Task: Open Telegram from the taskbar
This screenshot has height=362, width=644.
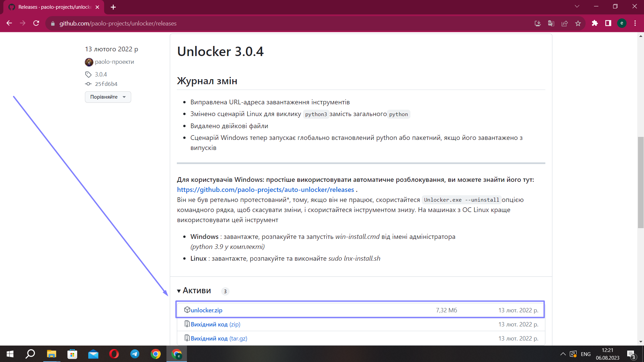Action: tap(135, 354)
